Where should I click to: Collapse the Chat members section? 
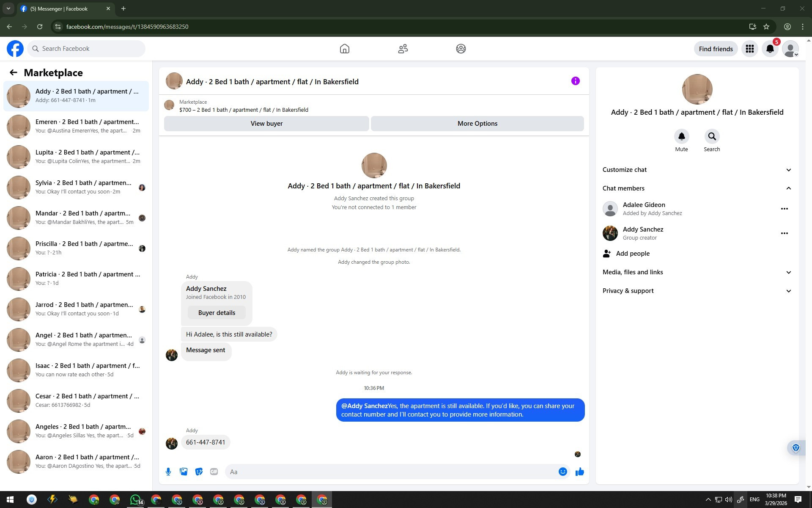click(x=697, y=188)
